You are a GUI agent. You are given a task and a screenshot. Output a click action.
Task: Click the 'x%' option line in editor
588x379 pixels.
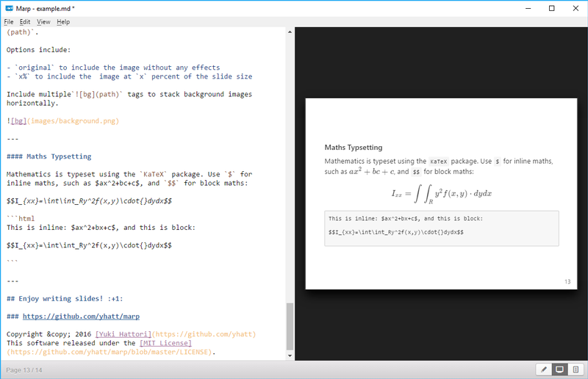click(x=129, y=76)
